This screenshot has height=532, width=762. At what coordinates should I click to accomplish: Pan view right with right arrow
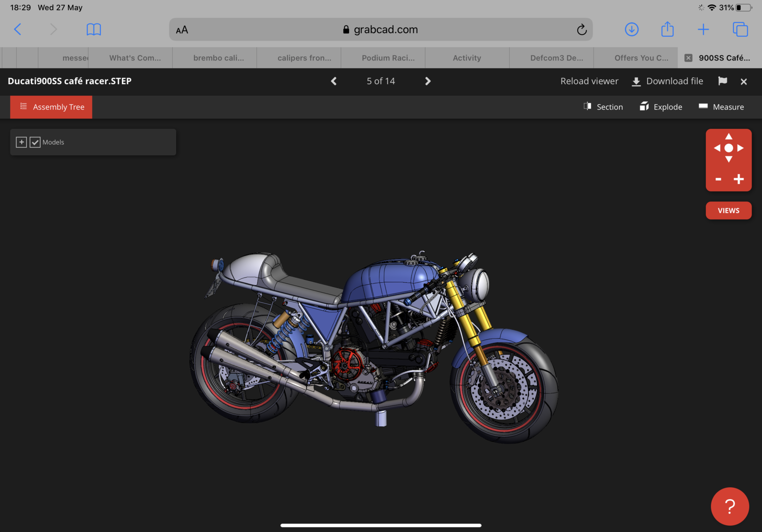[x=741, y=148]
